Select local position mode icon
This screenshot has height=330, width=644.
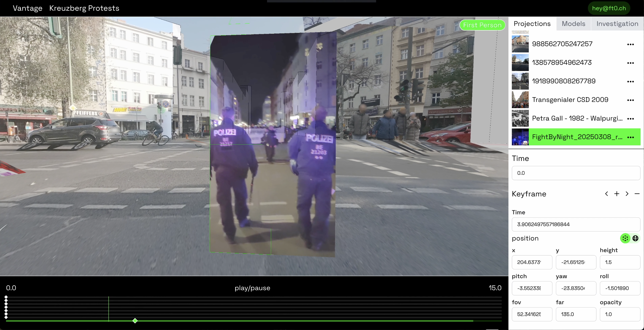[x=625, y=238]
